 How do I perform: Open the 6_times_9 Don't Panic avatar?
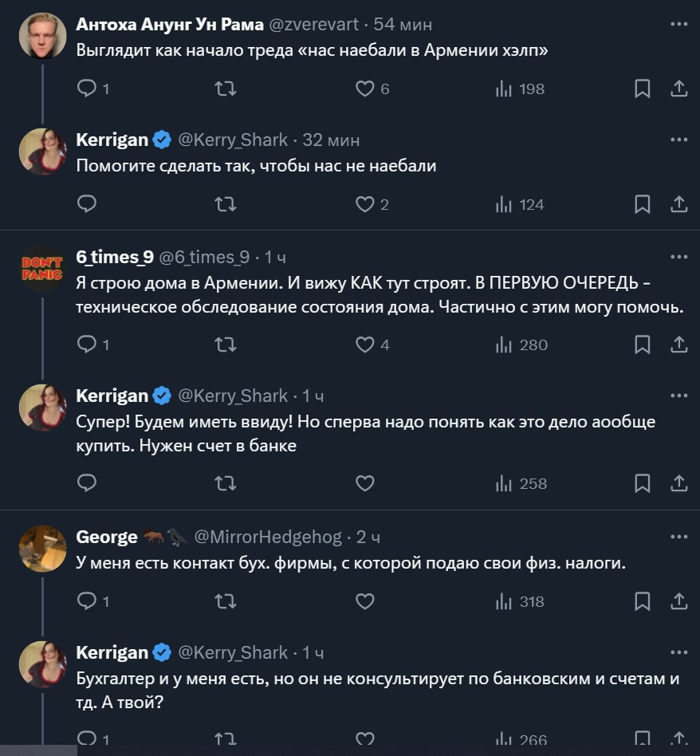(x=42, y=269)
